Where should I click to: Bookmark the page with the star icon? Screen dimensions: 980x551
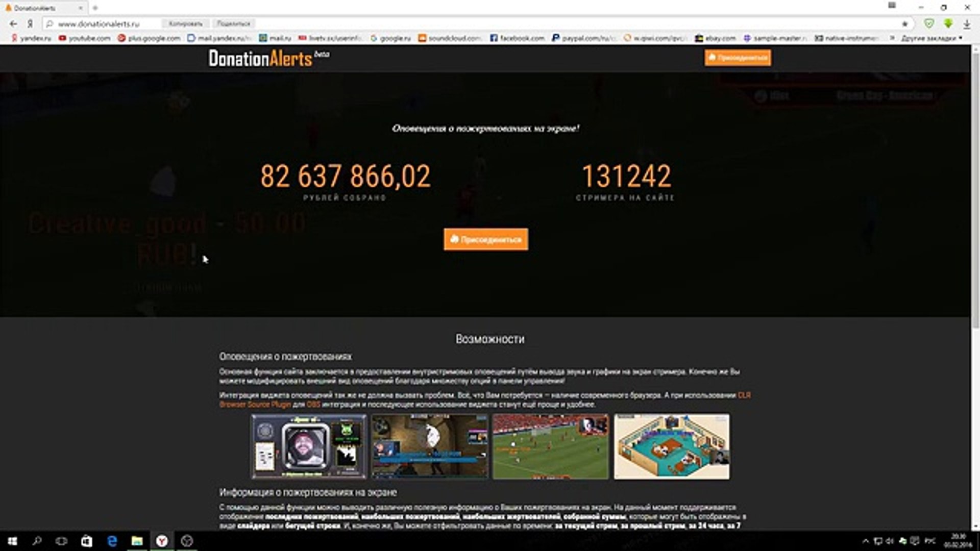coord(905,24)
